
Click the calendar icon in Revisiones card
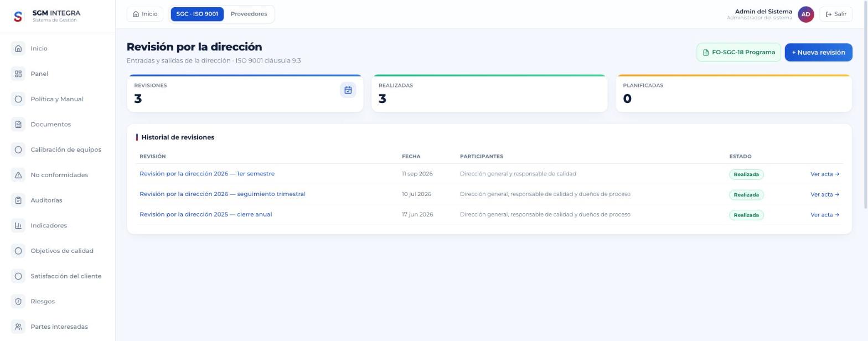tap(348, 90)
